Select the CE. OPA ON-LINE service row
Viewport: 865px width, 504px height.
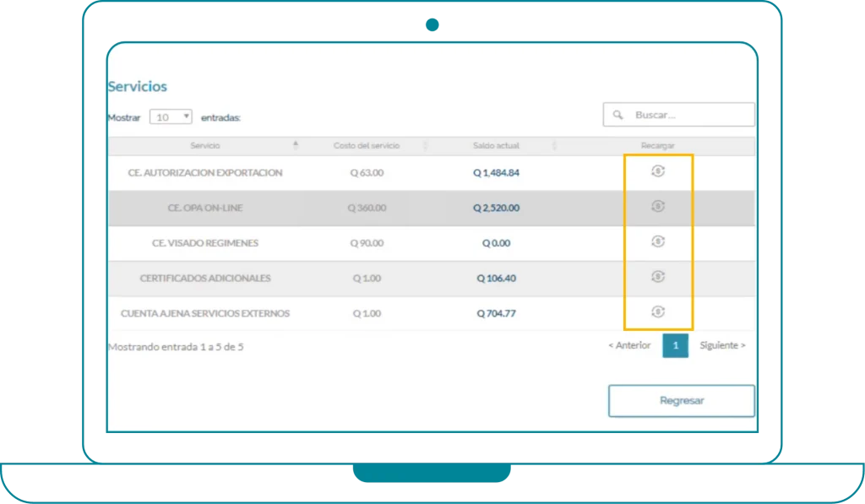pyautogui.click(x=205, y=208)
